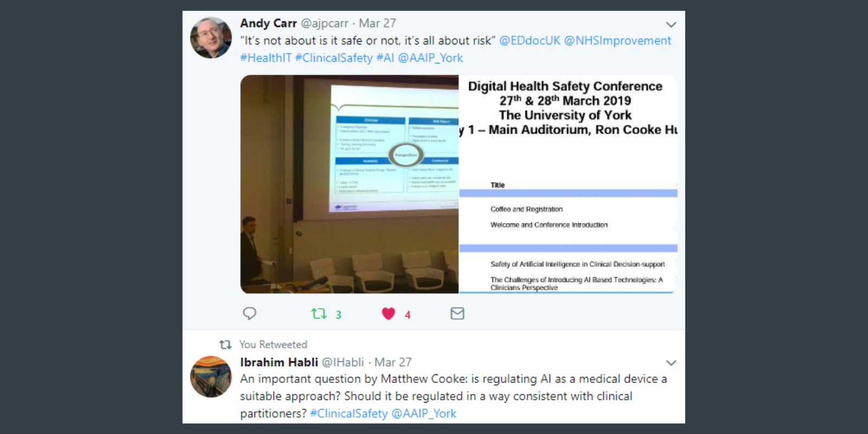Open the Mar 27 timestamp on Ibrahim's tweet
This screenshot has width=868, height=434.
click(393, 362)
